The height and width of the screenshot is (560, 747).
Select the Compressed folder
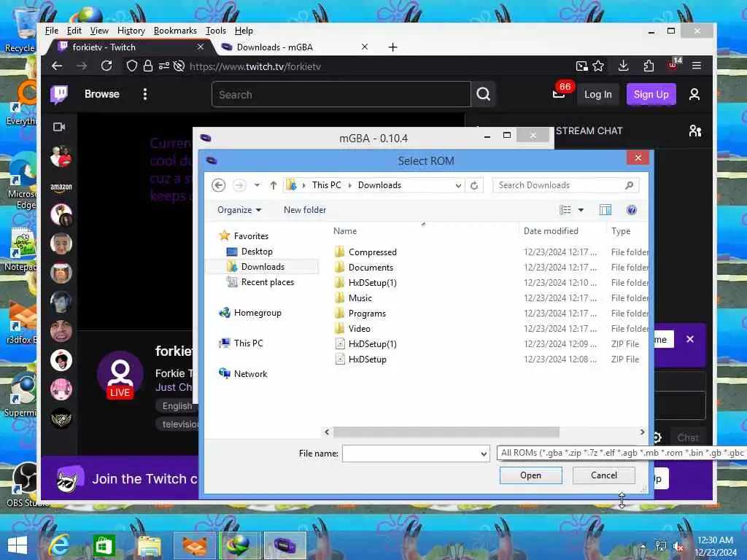coord(373,252)
